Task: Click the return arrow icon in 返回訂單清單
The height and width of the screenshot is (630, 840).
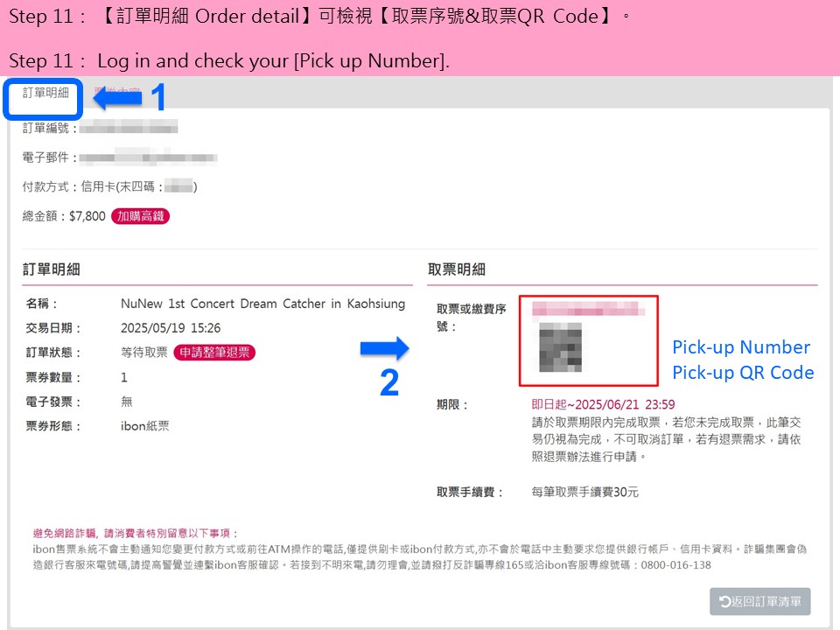Action: click(724, 602)
